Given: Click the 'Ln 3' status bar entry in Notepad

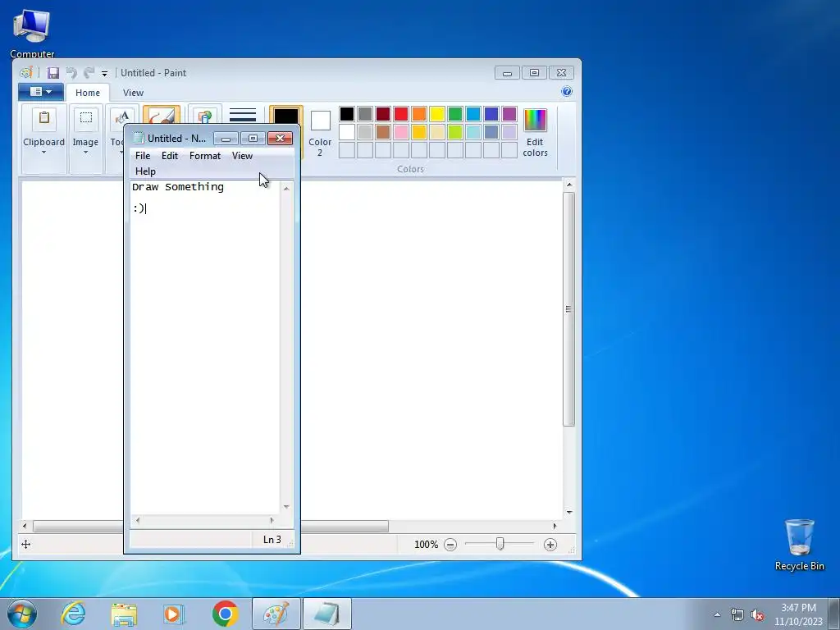Looking at the screenshot, I should point(272,540).
